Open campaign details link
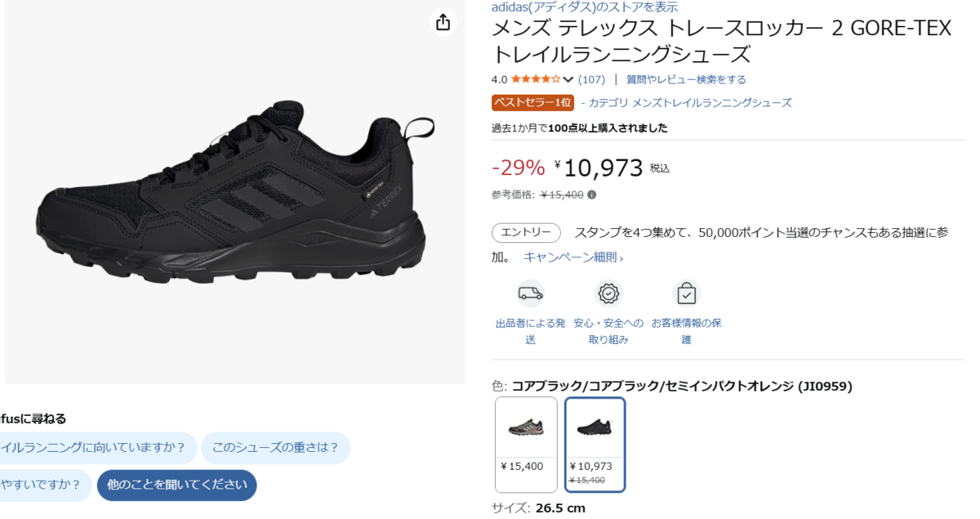 [573, 257]
